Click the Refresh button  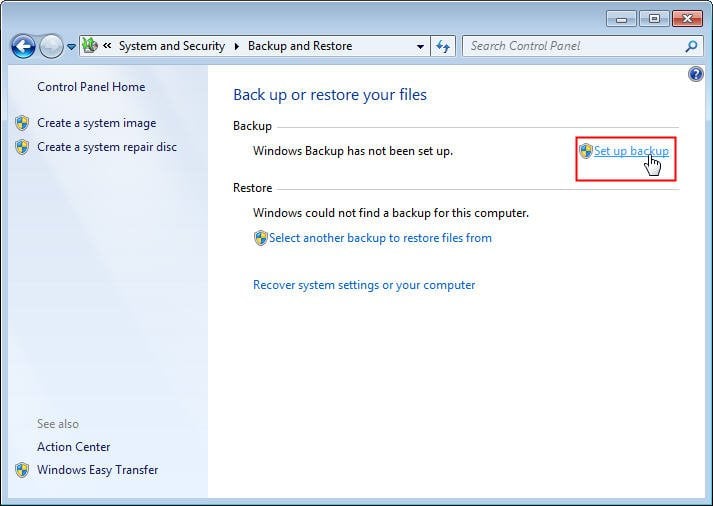(443, 46)
